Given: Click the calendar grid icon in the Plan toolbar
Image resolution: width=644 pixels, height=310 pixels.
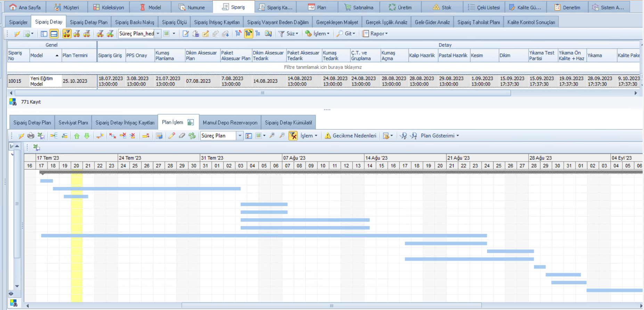Looking at the screenshot, I should [159, 136].
